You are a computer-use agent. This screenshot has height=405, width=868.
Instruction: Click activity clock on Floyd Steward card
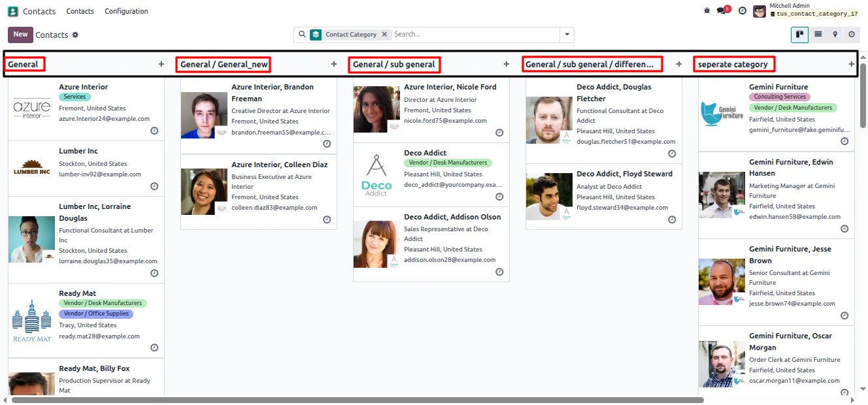coord(672,219)
